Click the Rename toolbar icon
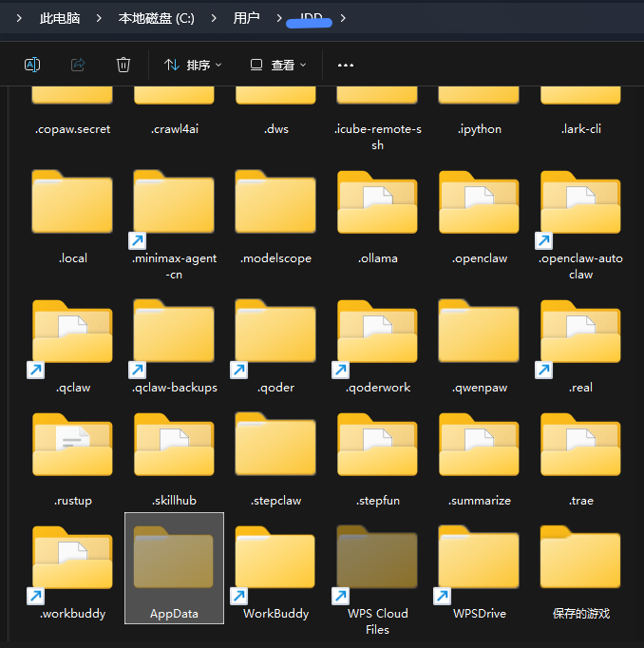The width and height of the screenshot is (644, 648). click(32, 65)
